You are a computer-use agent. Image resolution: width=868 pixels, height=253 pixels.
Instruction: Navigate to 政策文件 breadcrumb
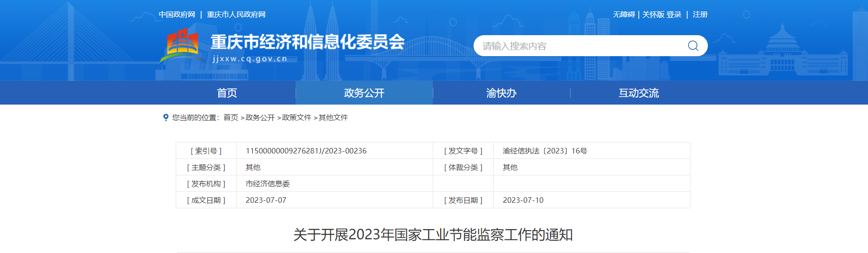(x=297, y=117)
